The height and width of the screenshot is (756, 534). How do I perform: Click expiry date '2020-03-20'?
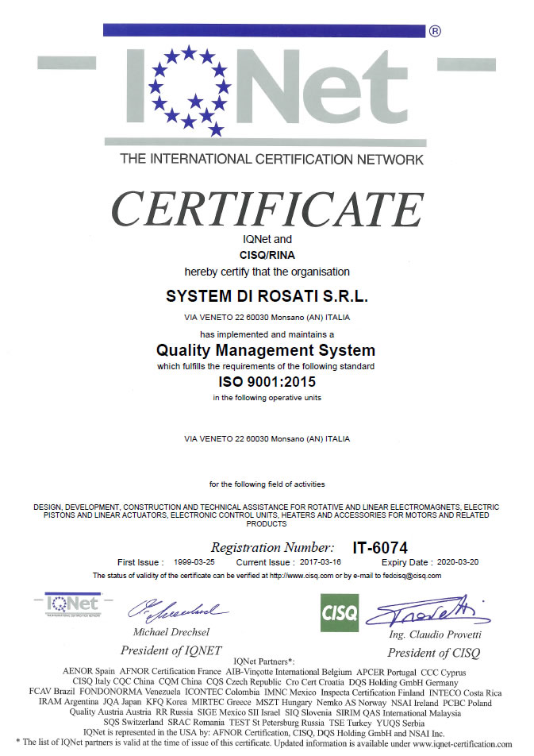point(458,562)
